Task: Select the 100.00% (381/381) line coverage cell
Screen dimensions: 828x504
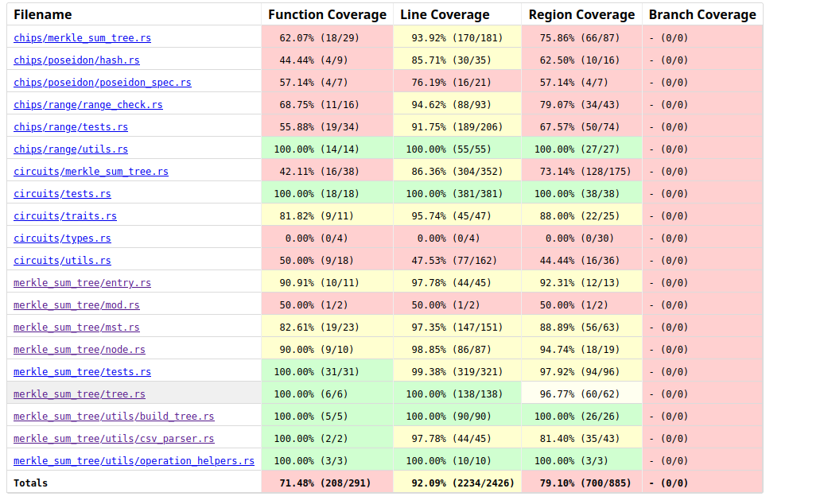Action: 457,194
